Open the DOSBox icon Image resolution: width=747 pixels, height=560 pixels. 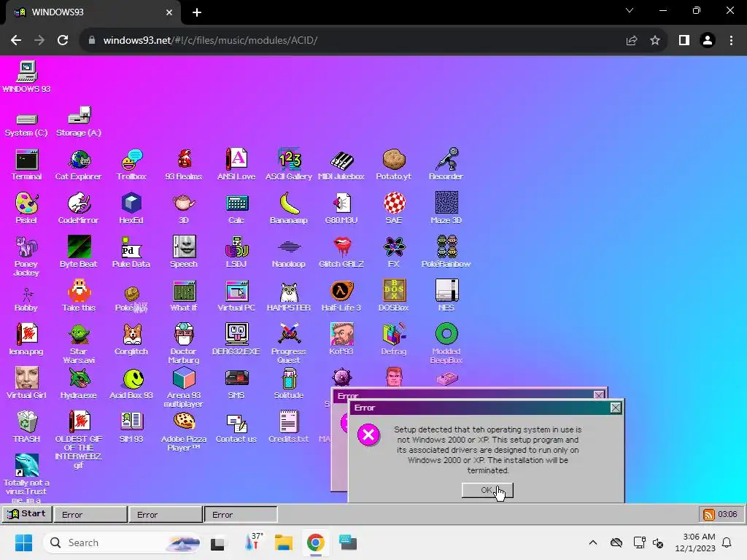coord(394,296)
